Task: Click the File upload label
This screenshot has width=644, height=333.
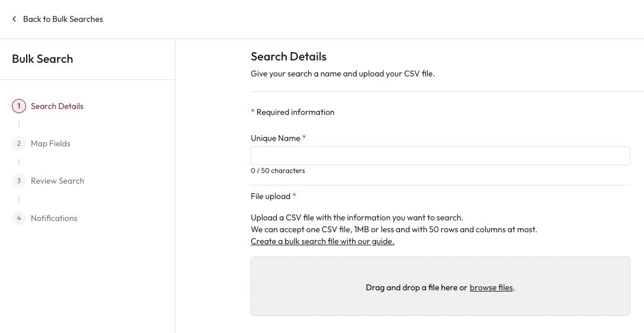Action: pos(271,196)
